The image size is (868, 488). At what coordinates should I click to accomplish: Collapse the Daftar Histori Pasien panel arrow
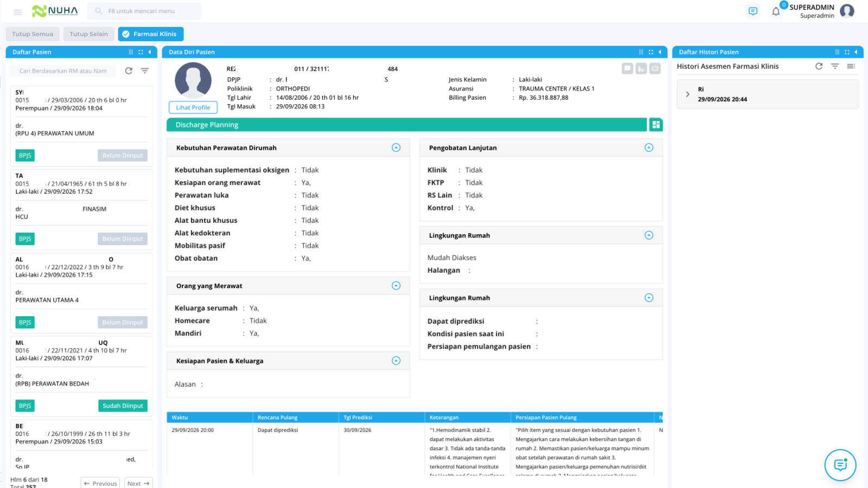[856, 52]
